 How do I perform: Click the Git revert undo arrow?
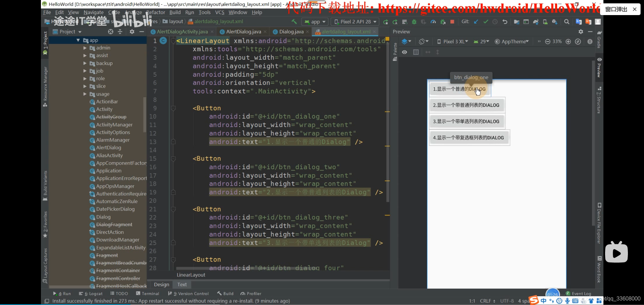point(505,22)
